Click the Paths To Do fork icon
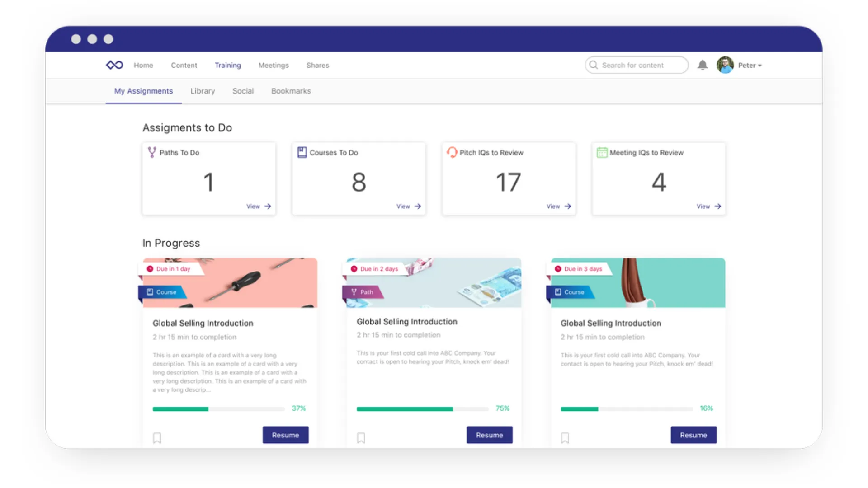The height and width of the screenshot is (488, 868). (152, 152)
